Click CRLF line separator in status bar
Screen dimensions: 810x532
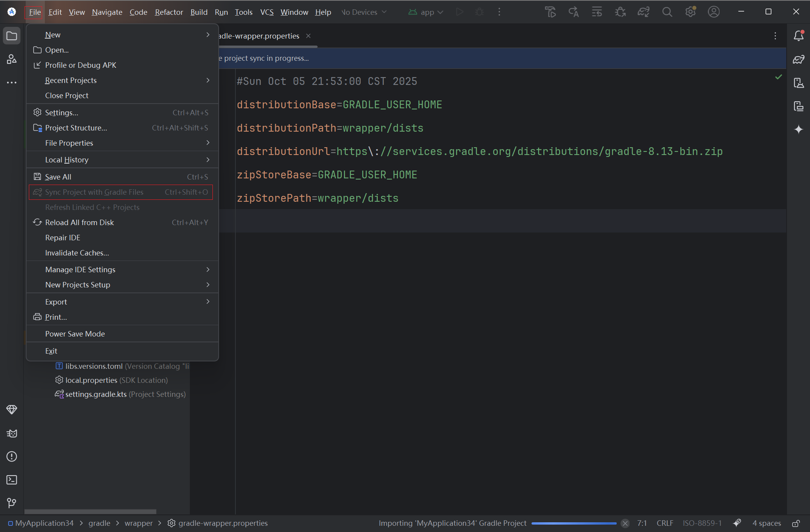coord(665,523)
